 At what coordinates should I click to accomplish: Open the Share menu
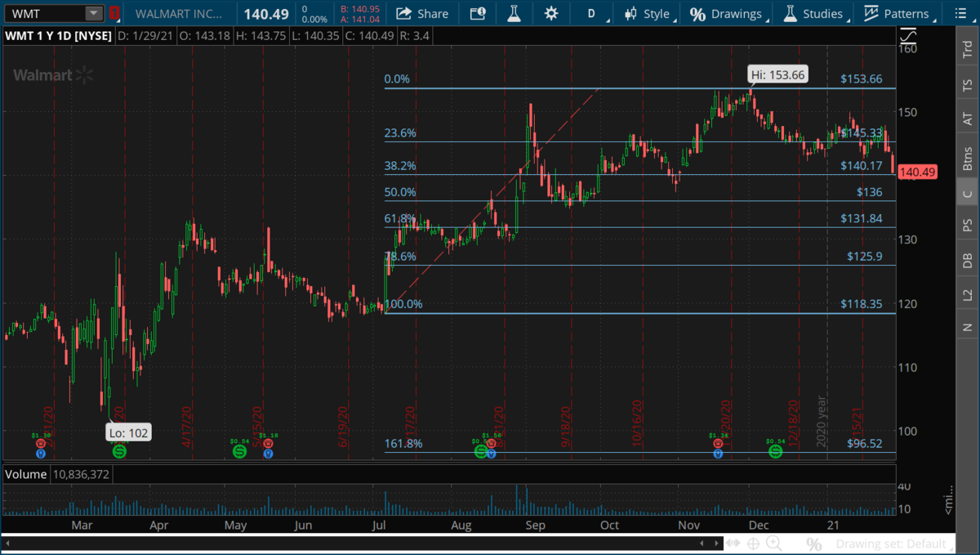(422, 13)
